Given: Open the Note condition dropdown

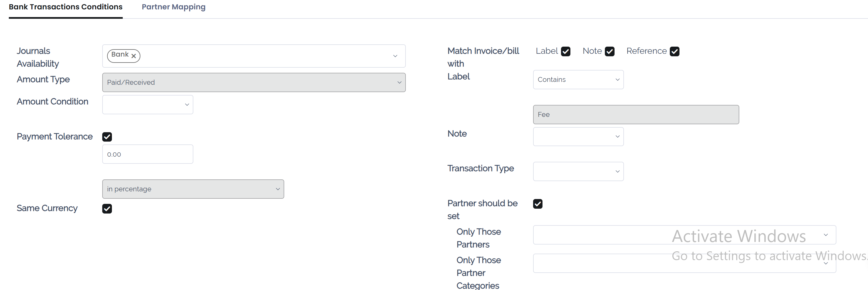Looking at the screenshot, I should tap(578, 136).
